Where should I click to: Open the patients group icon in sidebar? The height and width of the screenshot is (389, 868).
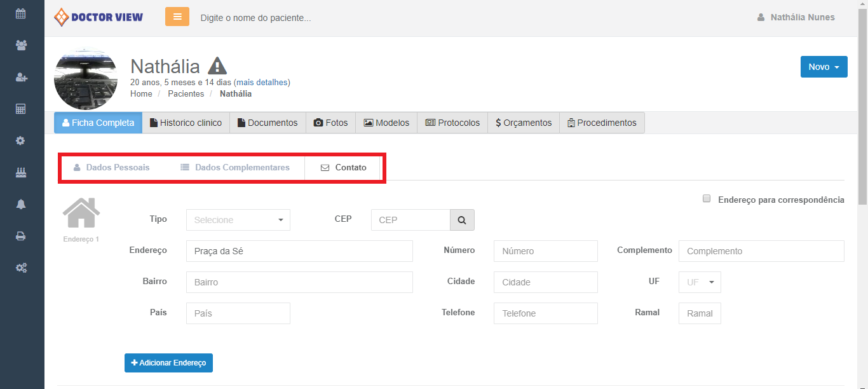pyautogui.click(x=21, y=45)
